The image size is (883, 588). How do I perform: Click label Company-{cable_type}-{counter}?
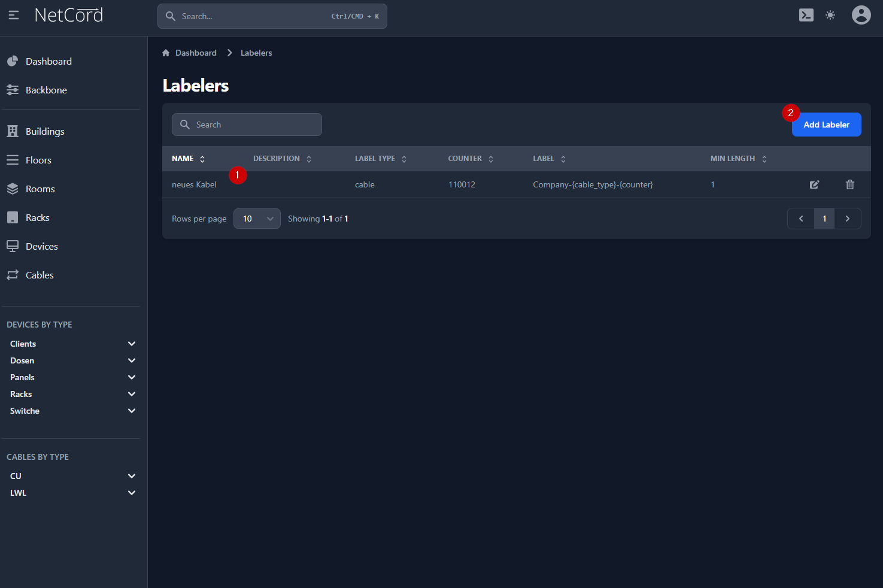[593, 184]
